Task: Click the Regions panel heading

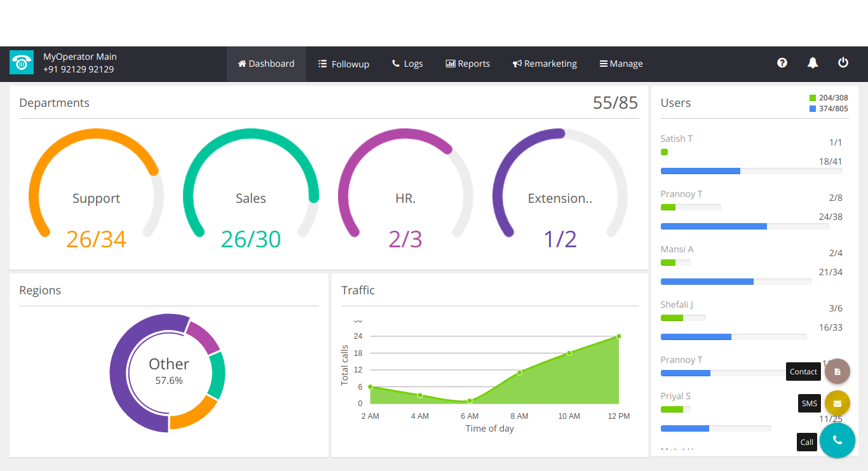Action: click(40, 290)
